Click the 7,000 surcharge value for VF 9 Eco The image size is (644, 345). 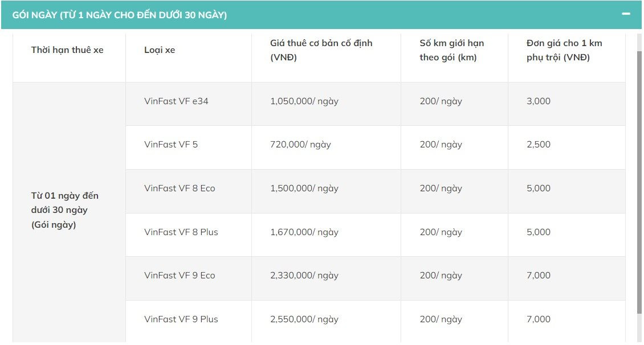(x=537, y=276)
